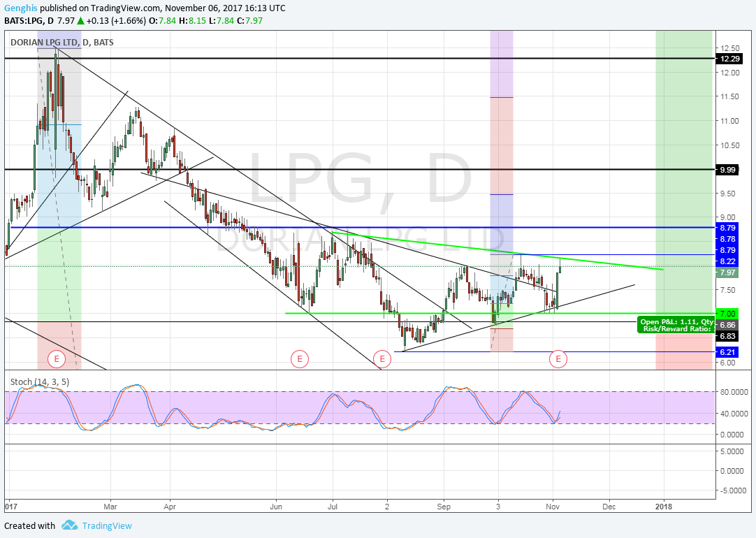Click the DORIAN LPG LTD, D, BATS title
756x538 pixels.
tap(62, 43)
